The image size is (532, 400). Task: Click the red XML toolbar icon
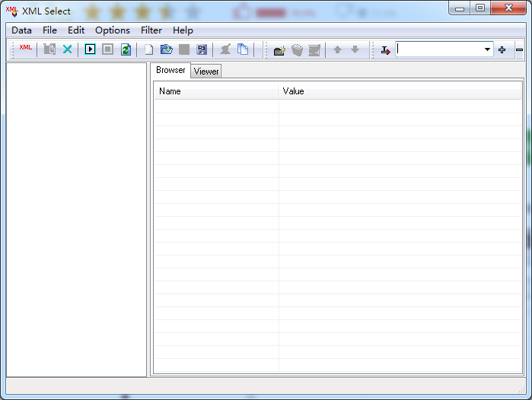25,48
